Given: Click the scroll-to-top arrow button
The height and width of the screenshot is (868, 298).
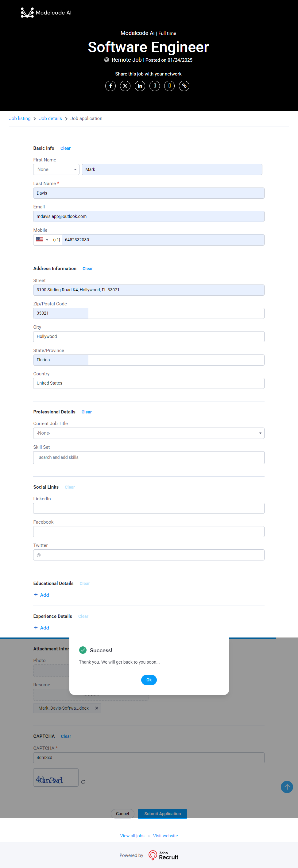Looking at the screenshot, I should click(287, 787).
